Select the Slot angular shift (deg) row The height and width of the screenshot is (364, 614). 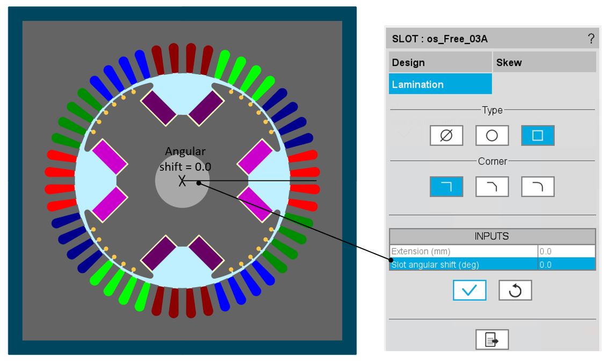point(463,264)
